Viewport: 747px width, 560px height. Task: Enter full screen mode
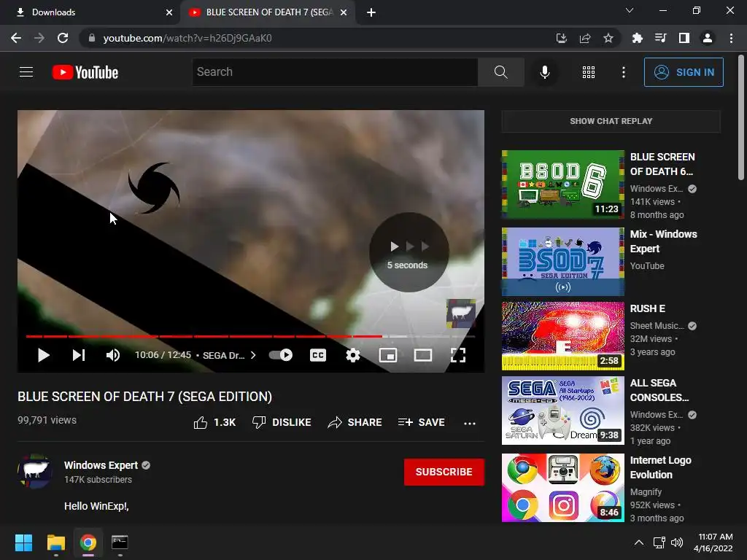pyautogui.click(x=458, y=355)
